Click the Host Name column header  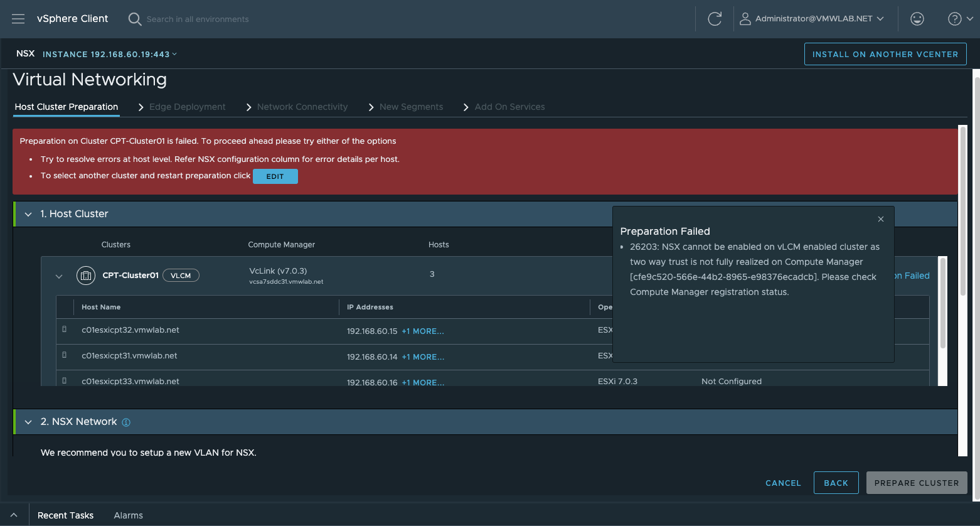tap(101, 307)
